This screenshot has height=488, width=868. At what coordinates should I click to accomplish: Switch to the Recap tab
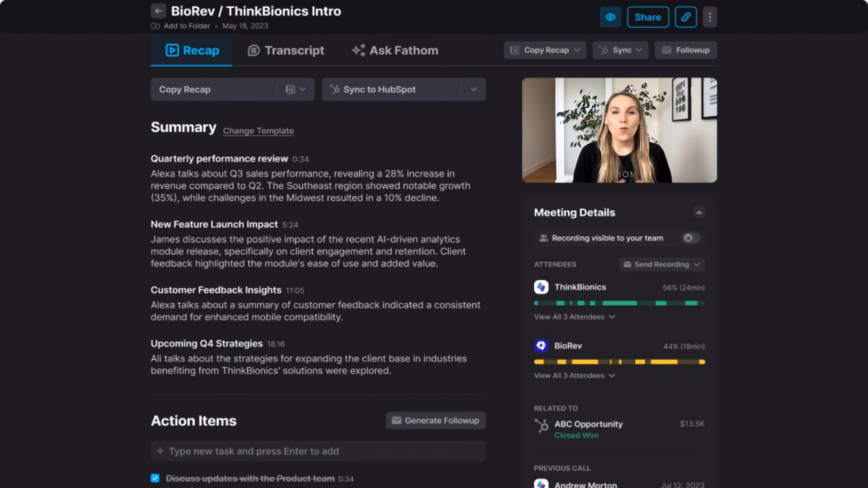point(191,50)
